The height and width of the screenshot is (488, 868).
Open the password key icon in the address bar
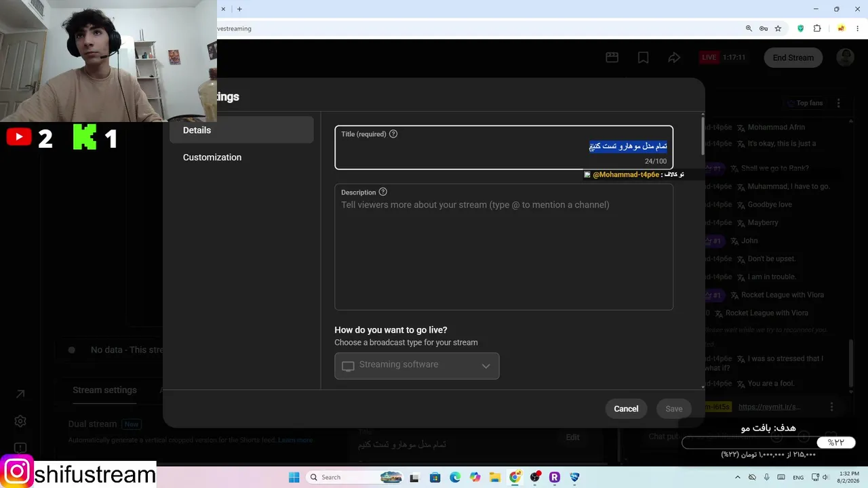tap(764, 28)
